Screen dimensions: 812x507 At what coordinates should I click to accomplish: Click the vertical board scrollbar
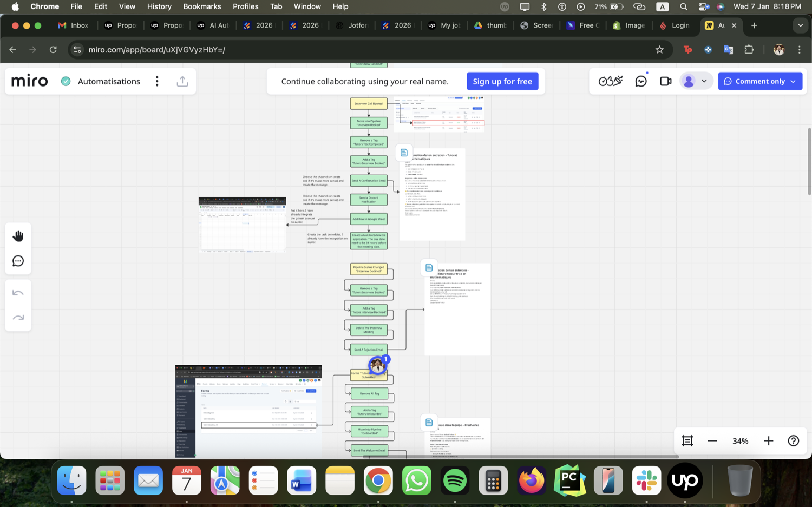[809, 161]
